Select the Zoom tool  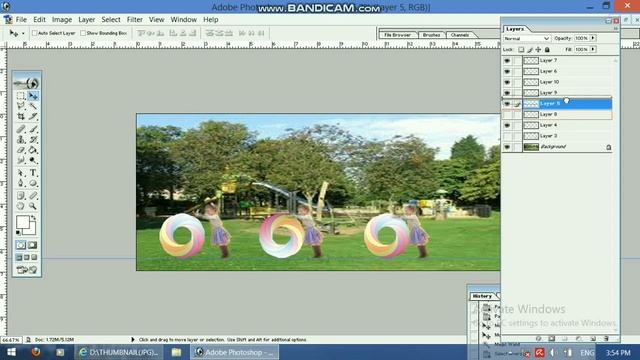pos(33,206)
